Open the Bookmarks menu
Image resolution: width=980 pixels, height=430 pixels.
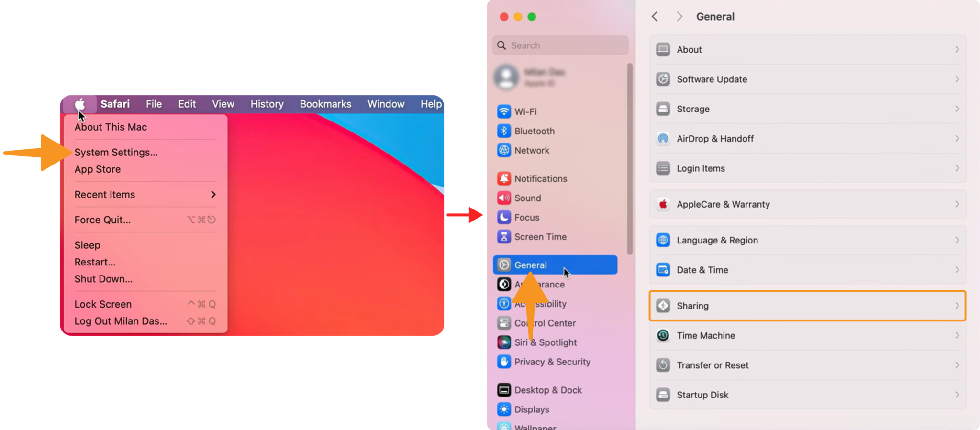tap(325, 104)
